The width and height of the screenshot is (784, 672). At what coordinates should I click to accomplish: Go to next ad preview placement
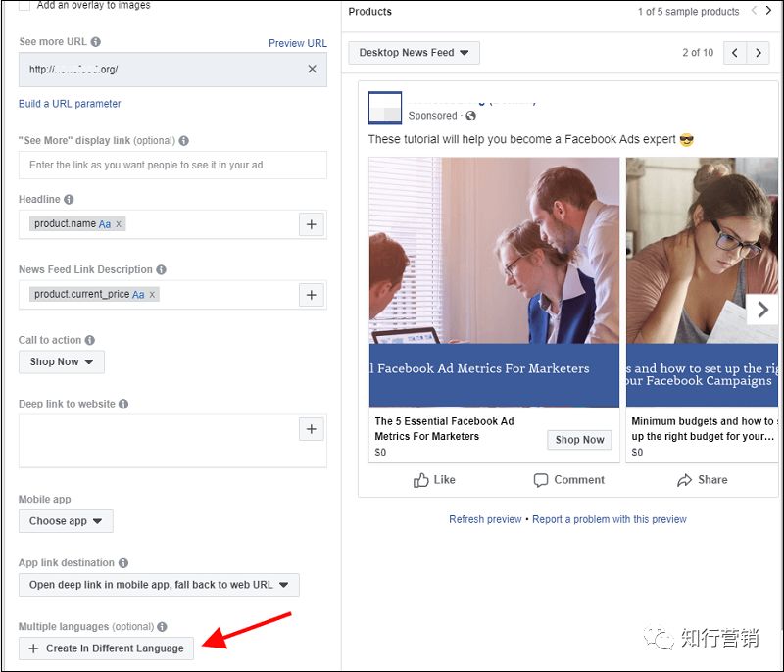pyautogui.click(x=758, y=53)
